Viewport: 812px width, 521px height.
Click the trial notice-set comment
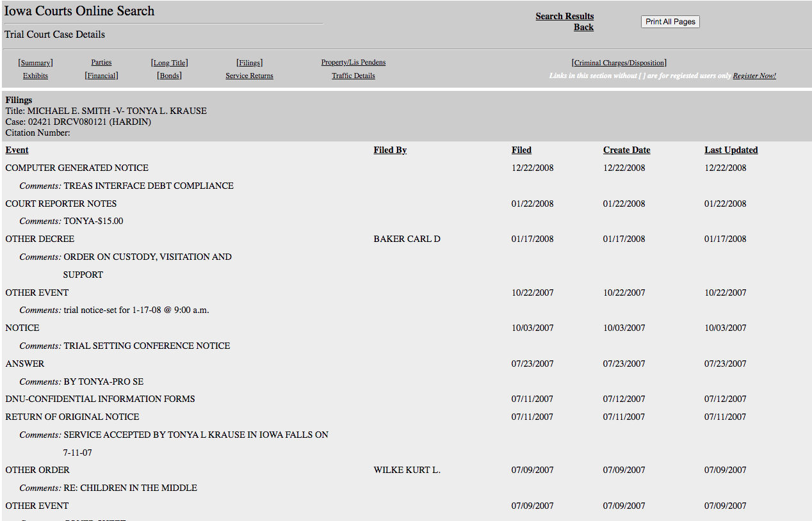[136, 310]
